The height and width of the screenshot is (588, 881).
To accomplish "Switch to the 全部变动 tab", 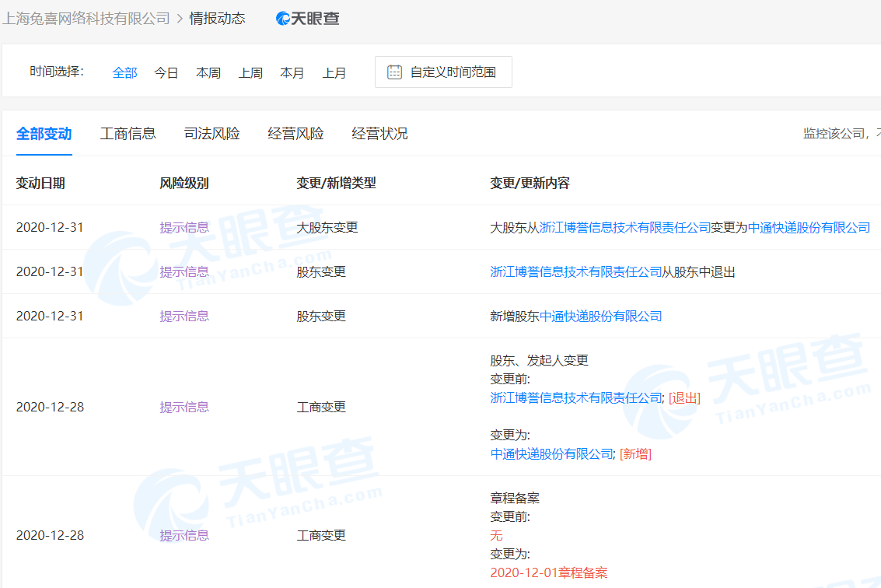I will coord(44,134).
